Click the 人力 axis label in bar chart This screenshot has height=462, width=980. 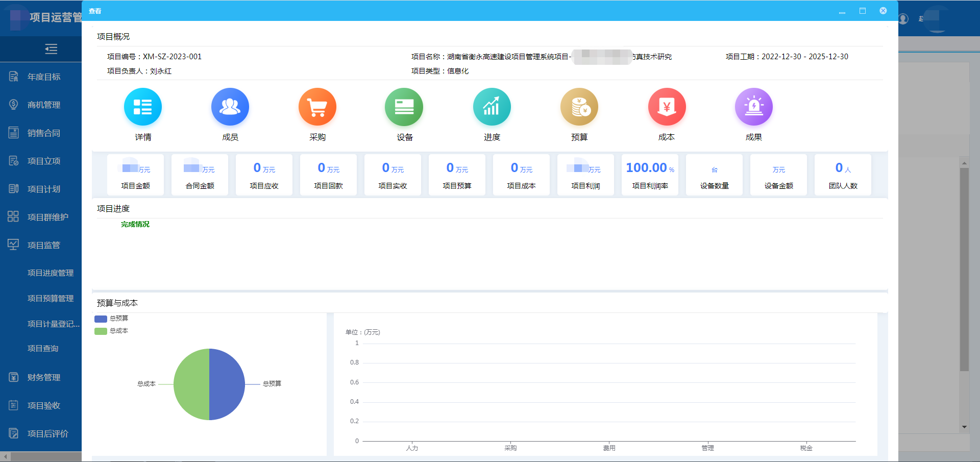412,448
